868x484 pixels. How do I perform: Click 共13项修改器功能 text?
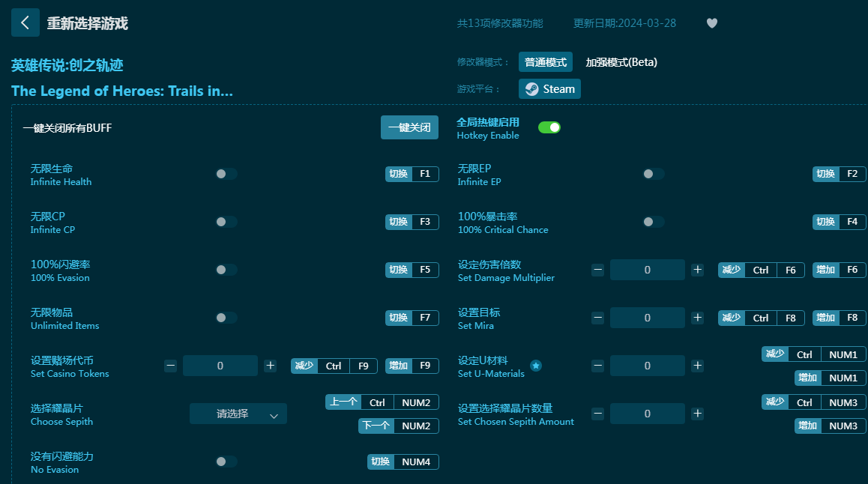coord(500,23)
